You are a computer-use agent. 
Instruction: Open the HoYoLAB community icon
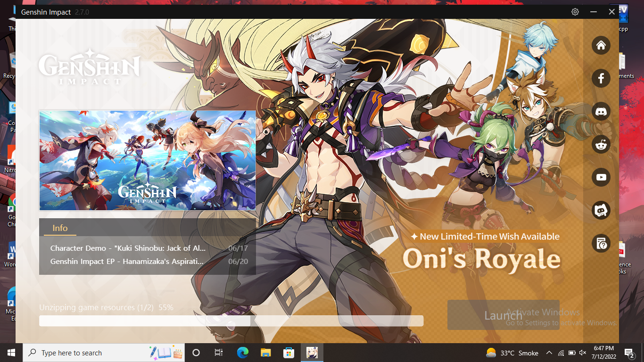[601, 210]
